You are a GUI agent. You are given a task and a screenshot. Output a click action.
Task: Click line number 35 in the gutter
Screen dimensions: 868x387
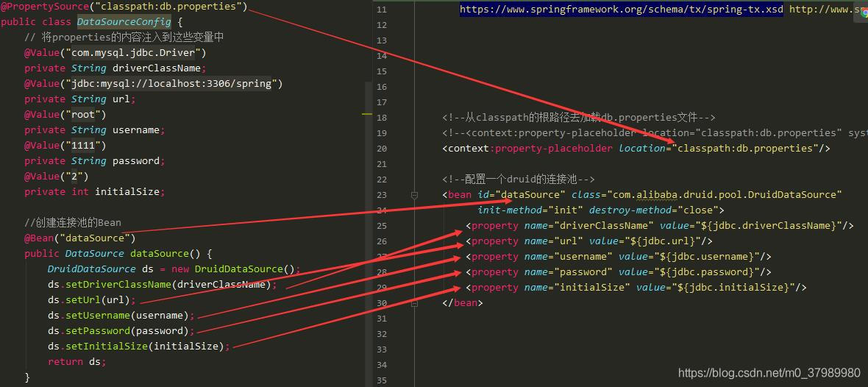(x=381, y=380)
